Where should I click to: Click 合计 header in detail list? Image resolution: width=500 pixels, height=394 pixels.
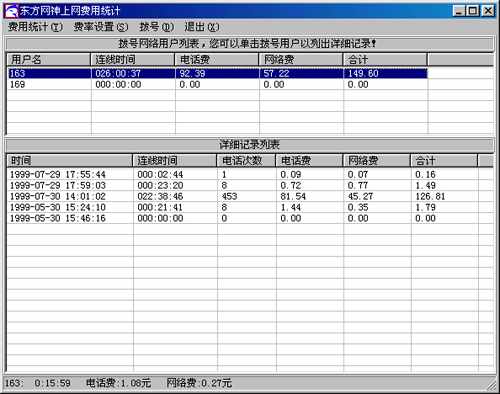[444, 161]
